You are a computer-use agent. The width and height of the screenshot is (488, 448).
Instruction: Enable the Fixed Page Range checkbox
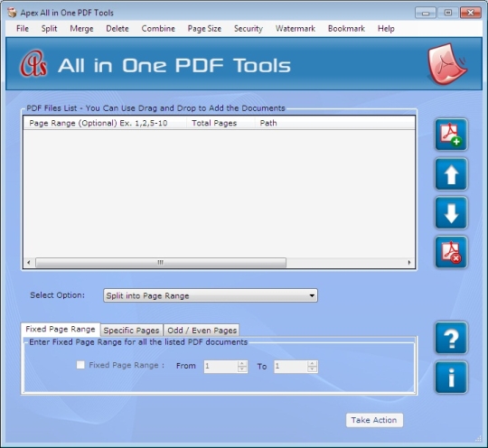80,365
